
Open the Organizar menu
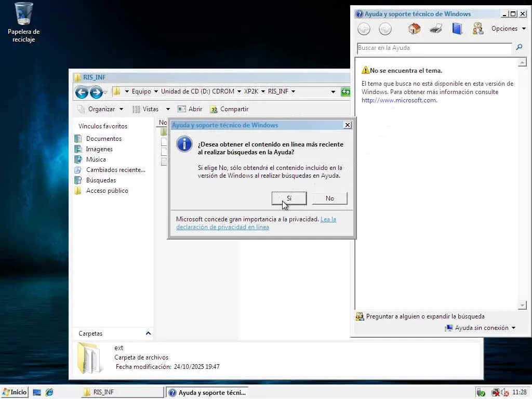(x=100, y=109)
